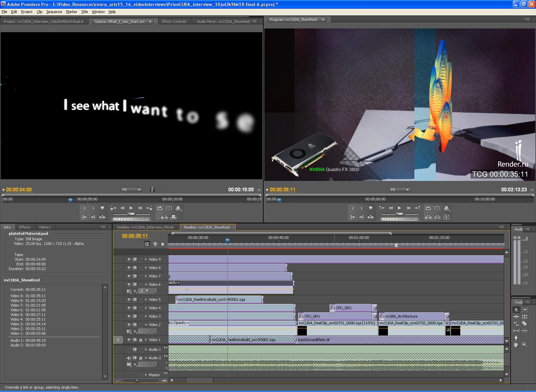Image resolution: width=536 pixels, height=392 pixels.
Task: Expand the Video 4 track
Action: pyautogui.click(x=146, y=308)
